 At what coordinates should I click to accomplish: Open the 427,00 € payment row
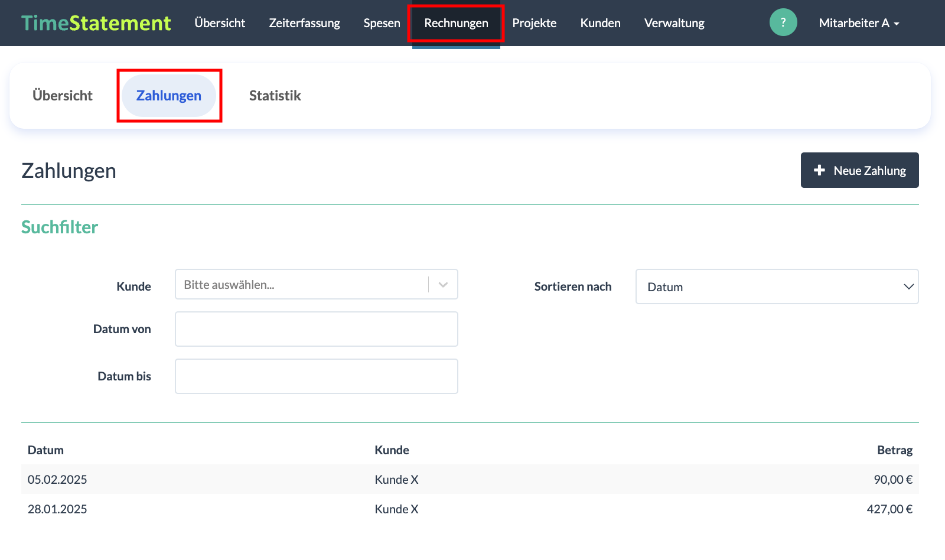[470, 509]
